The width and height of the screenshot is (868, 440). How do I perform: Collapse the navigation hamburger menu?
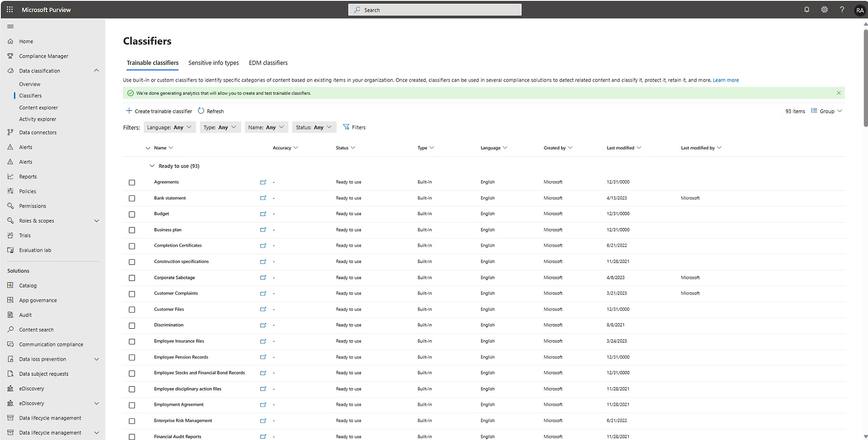point(10,26)
